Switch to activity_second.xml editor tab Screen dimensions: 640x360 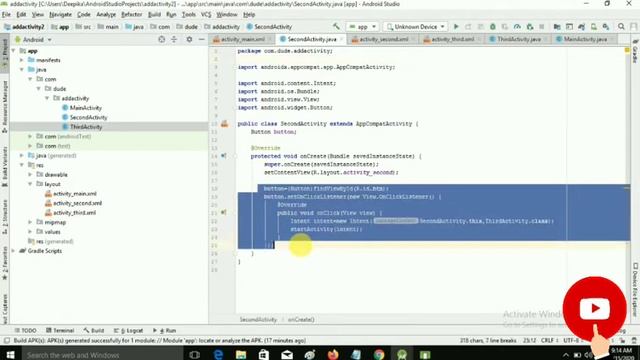[384, 39]
